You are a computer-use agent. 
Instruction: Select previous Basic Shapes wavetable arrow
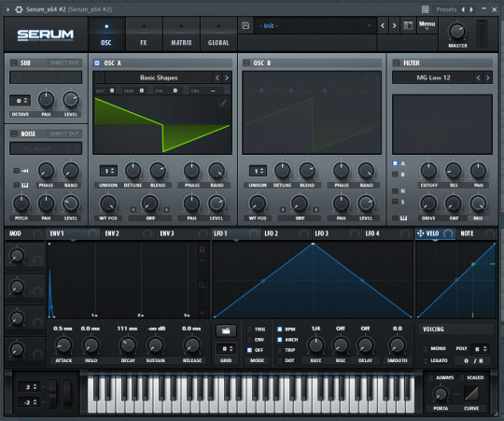[217, 77]
